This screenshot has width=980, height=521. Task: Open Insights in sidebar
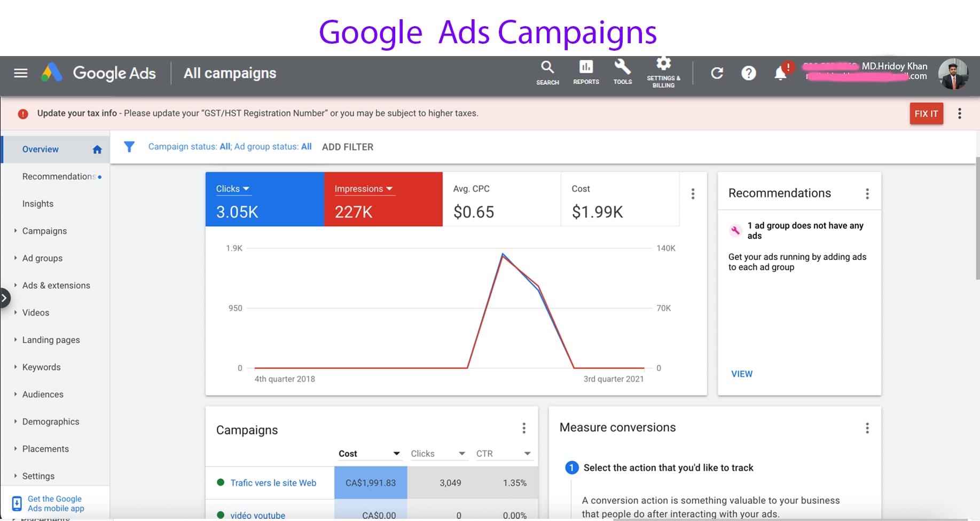click(x=38, y=204)
